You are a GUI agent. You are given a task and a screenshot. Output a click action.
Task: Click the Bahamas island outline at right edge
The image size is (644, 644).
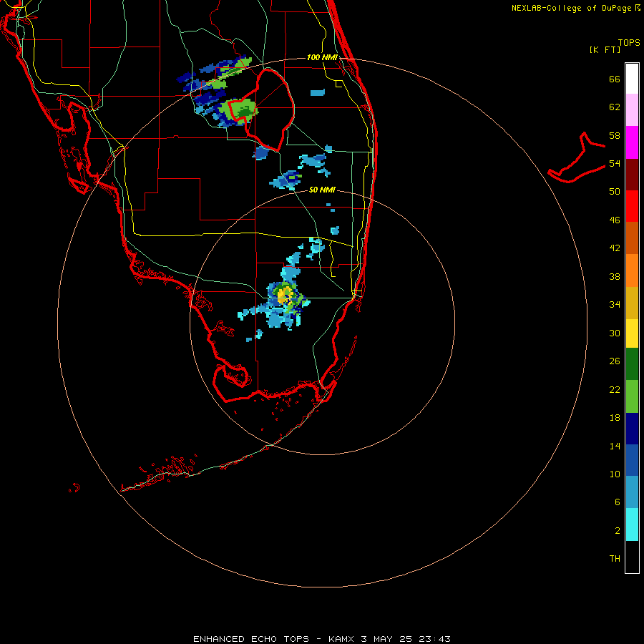coord(577,158)
